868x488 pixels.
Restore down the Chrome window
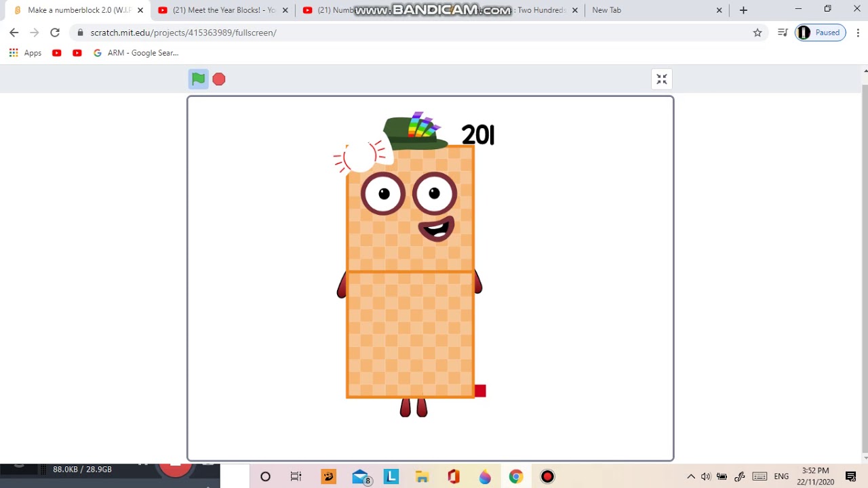coord(827,9)
